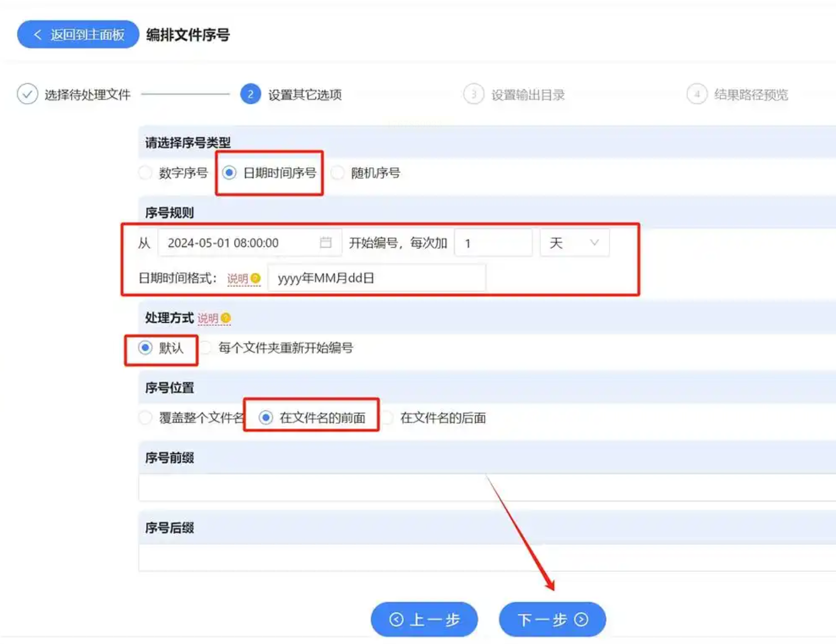Click help icon beside 处理方式 说明
This screenshot has height=644, width=836.
225,318
